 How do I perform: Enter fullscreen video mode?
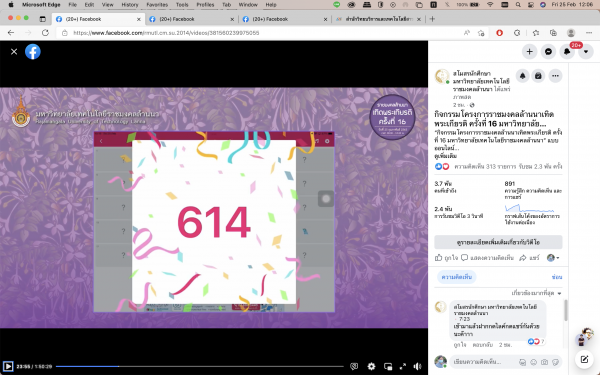coord(403,367)
